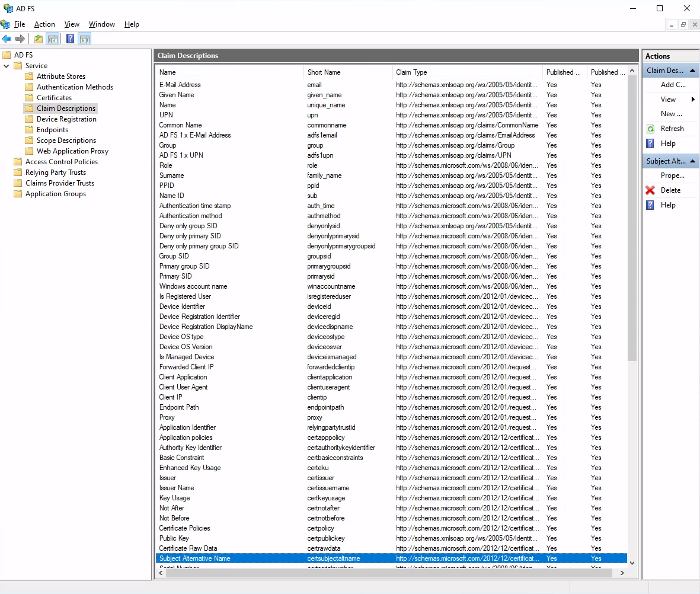
Task: Select the AD FS 1.x UPN row
Action: coord(392,155)
